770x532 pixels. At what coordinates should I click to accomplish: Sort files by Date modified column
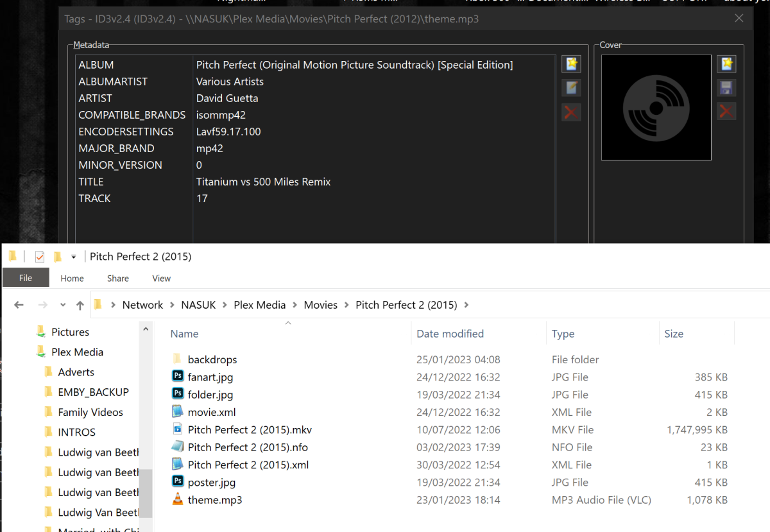[x=450, y=334]
